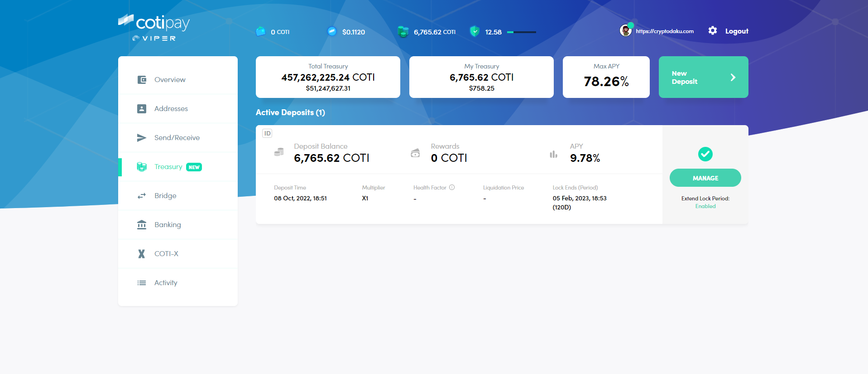Click the header '0 COTI' wallet balance
The height and width of the screenshot is (374, 868).
[x=280, y=32]
